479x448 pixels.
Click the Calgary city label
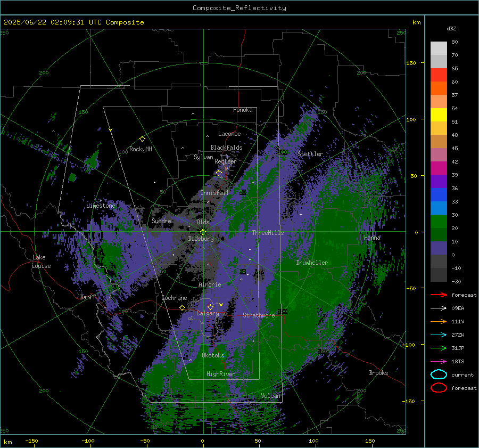click(x=208, y=313)
